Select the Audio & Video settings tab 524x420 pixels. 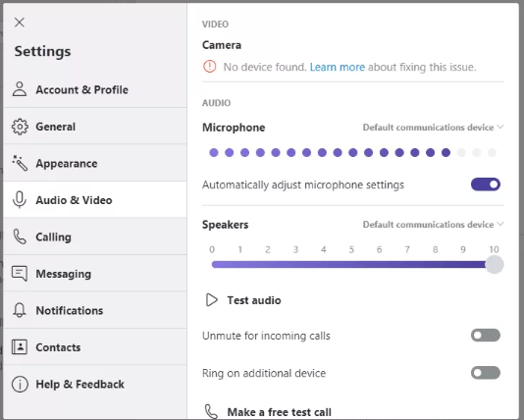pos(95,200)
